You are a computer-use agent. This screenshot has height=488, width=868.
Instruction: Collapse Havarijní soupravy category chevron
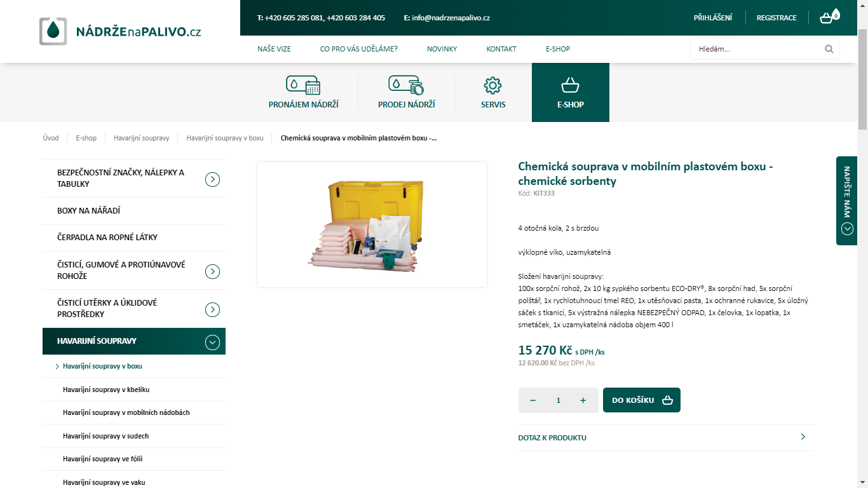212,342
